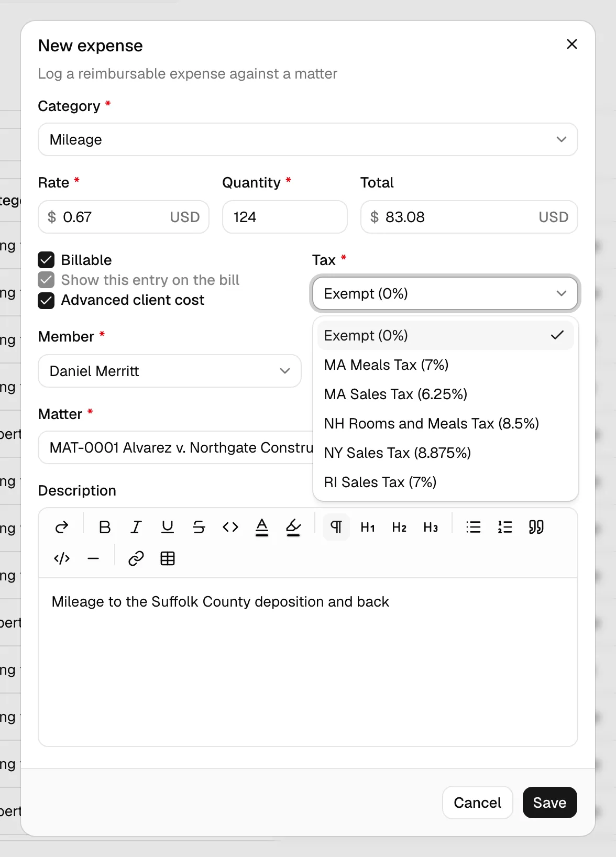Choose MA Meals Tax (7%)

(x=446, y=365)
